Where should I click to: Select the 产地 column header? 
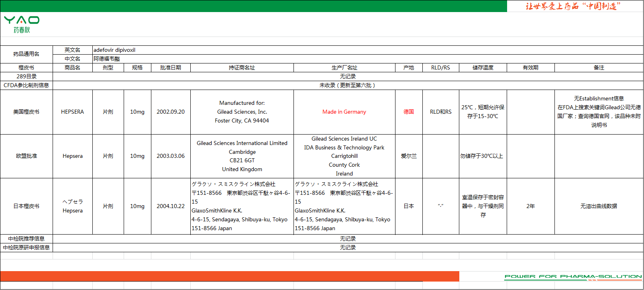click(x=409, y=68)
